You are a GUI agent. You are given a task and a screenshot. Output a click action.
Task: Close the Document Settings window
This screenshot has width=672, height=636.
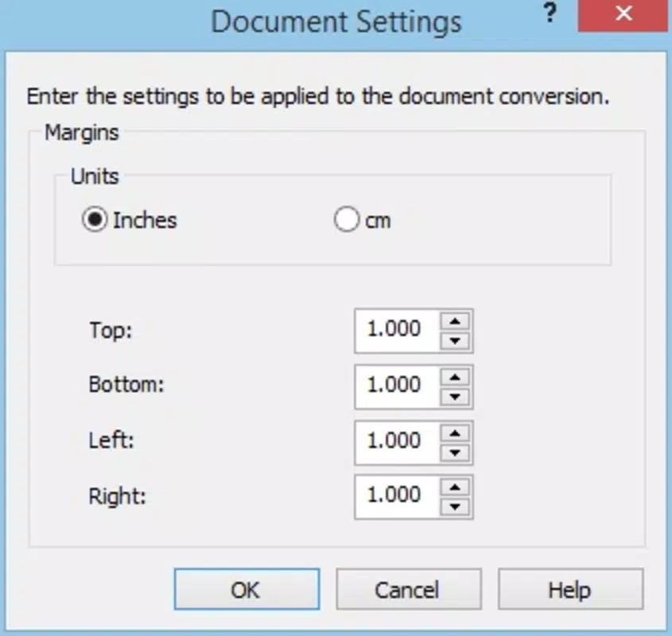point(623,14)
